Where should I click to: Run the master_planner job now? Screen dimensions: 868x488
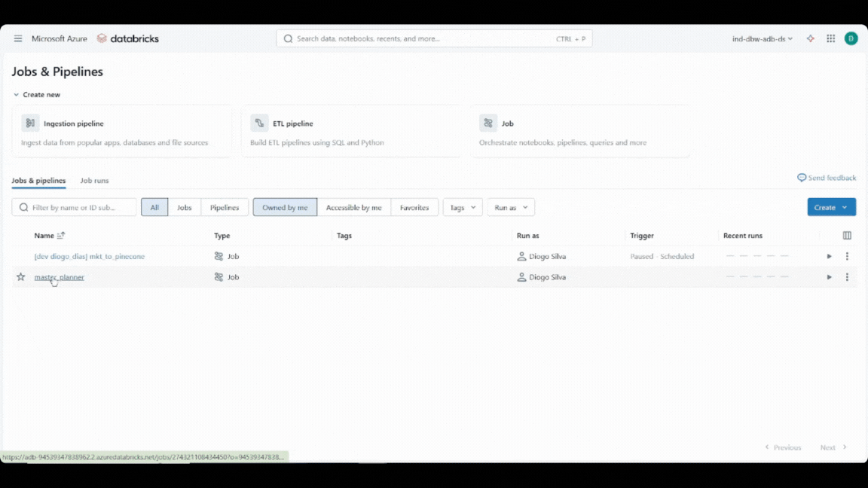[829, 277]
